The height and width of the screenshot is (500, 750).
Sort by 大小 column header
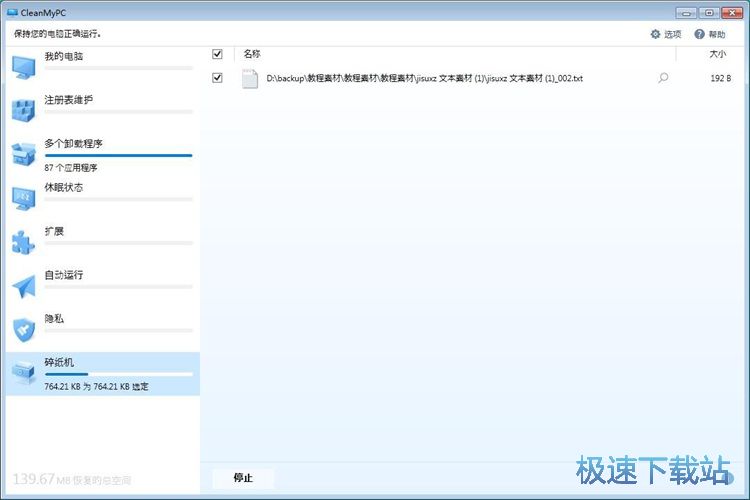(717, 54)
